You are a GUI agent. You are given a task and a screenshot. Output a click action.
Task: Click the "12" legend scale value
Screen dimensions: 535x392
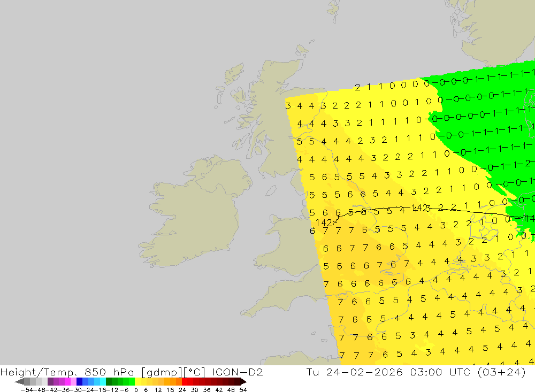[x=158, y=390]
